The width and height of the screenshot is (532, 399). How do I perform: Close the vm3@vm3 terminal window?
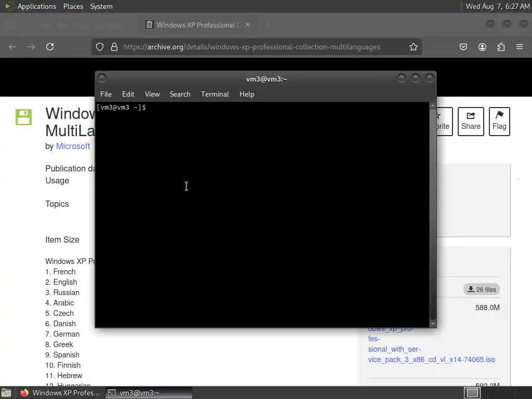click(x=430, y=78)
